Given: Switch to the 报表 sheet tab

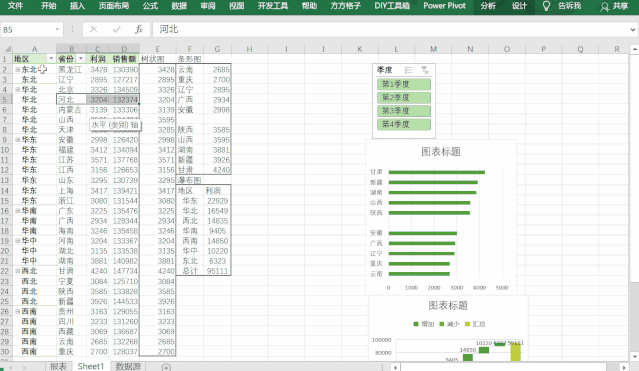Looking at the screenshot, I should pyautogui.click(x=58, y=366).
